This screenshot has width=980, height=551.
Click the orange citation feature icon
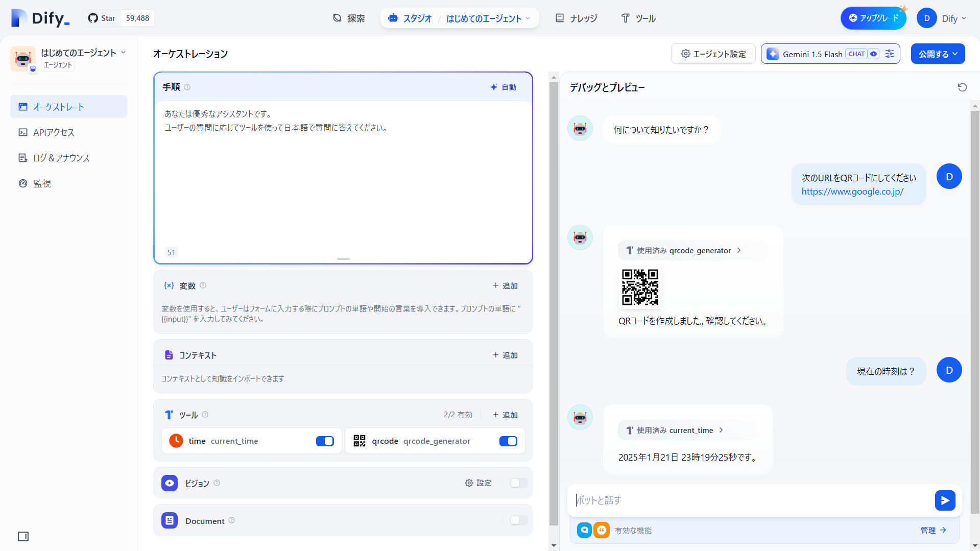(602, 530)
